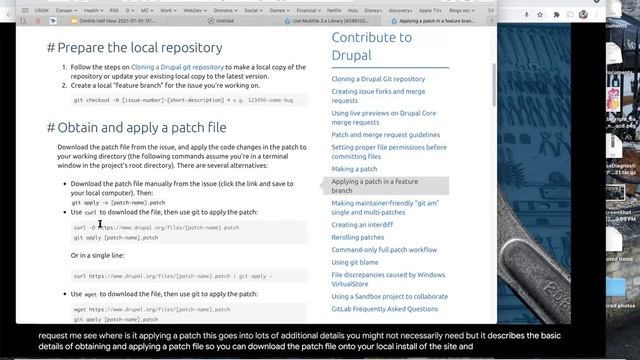Expand the MC bookmarks folder
This screenshot has width=640, height=360.
147,10
